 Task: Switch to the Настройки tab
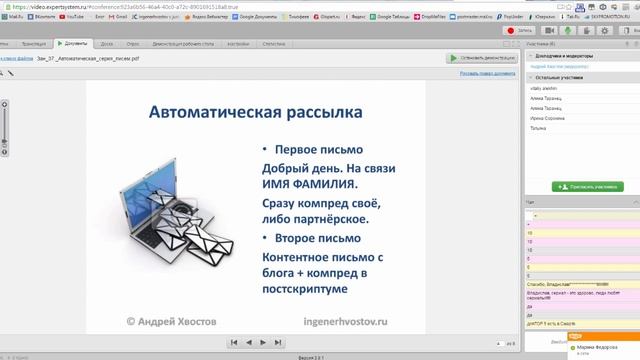[x=238, y=44]
